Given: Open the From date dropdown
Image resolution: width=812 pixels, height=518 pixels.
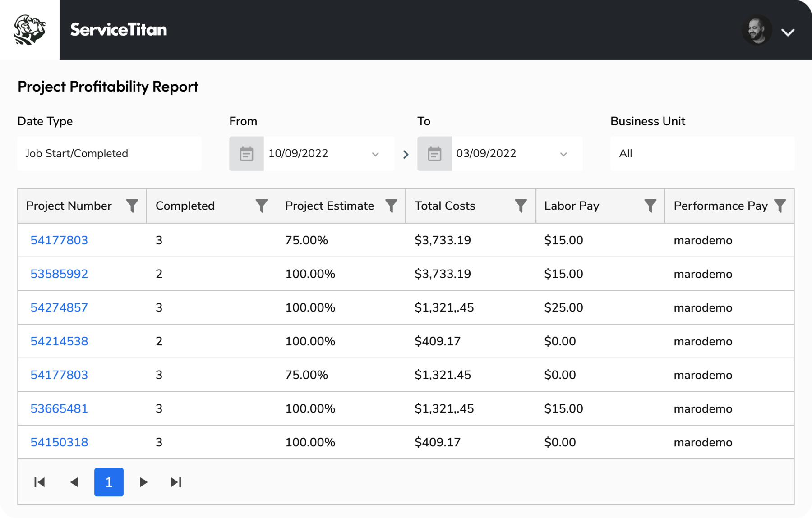Looking at the screenshot, I should tap(376, 154).
